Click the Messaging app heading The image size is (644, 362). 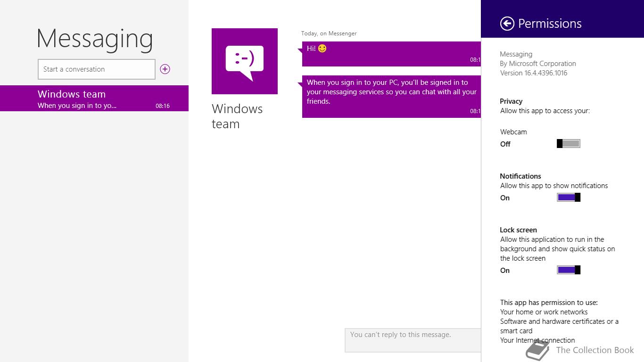[95, 39]
